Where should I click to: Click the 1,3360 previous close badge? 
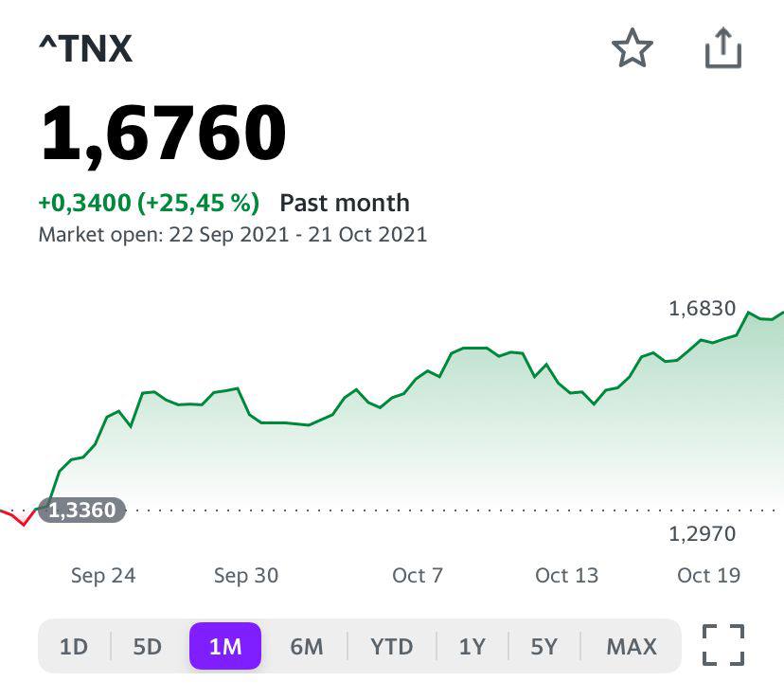82,511
